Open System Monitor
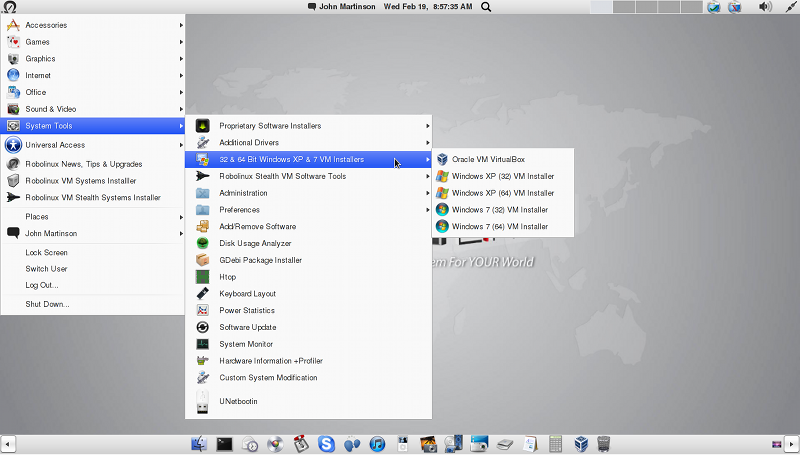The width and height of the screenshot is (800, 455). [x=308, y=344]
